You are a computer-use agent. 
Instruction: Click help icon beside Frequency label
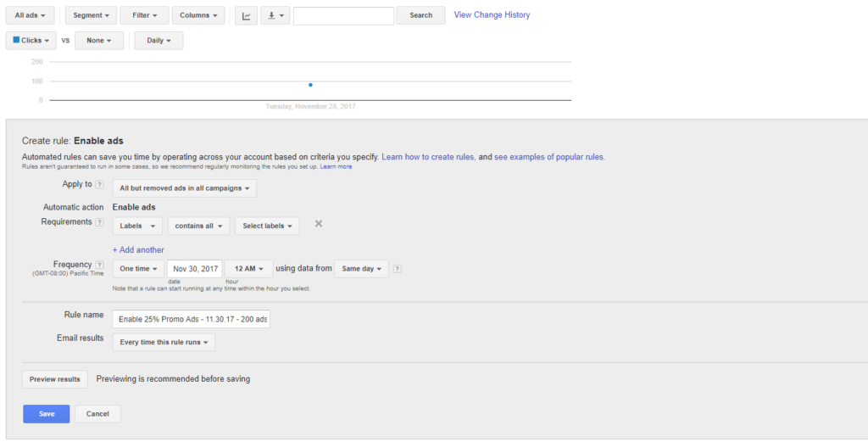point(100,265)
